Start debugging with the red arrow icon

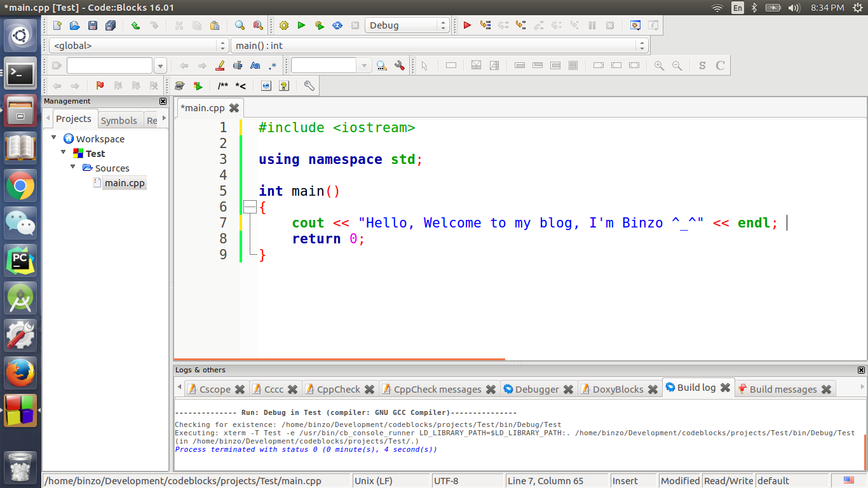click(467, 25)
